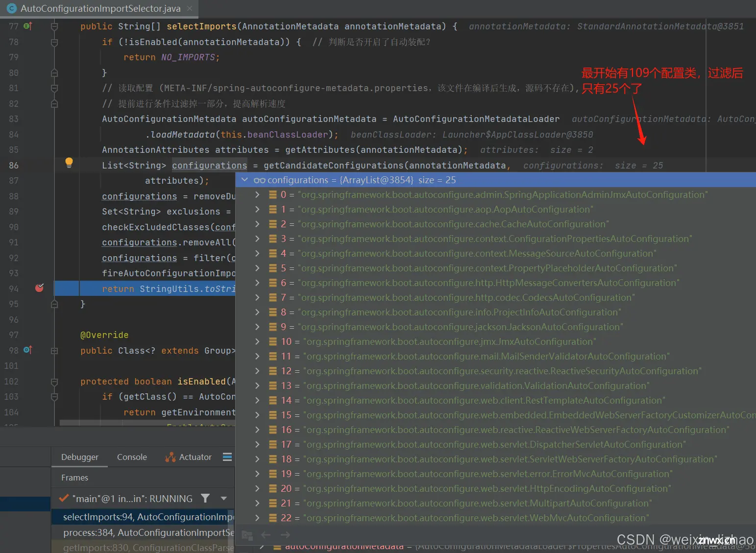The image size is (756, 553).
Task: Click the getCandidateConfigurations call on line 86
Action: pyautogui.click(x=334, y=166)
